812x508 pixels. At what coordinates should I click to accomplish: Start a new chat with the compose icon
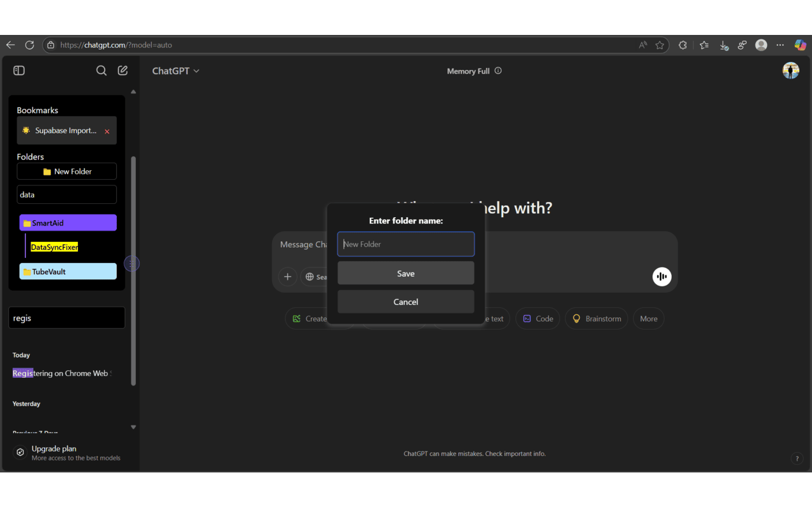point(123,70)
